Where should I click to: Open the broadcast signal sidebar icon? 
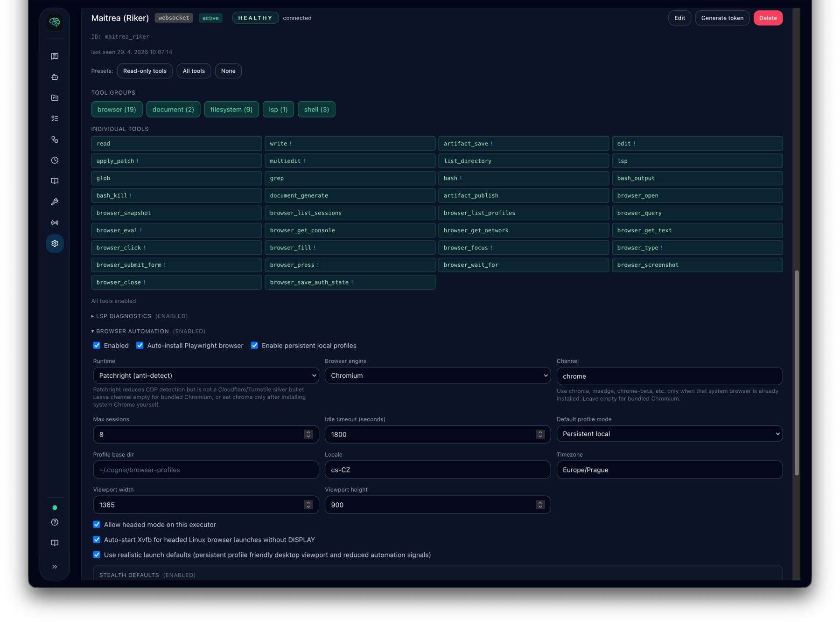tap(55, 222)
